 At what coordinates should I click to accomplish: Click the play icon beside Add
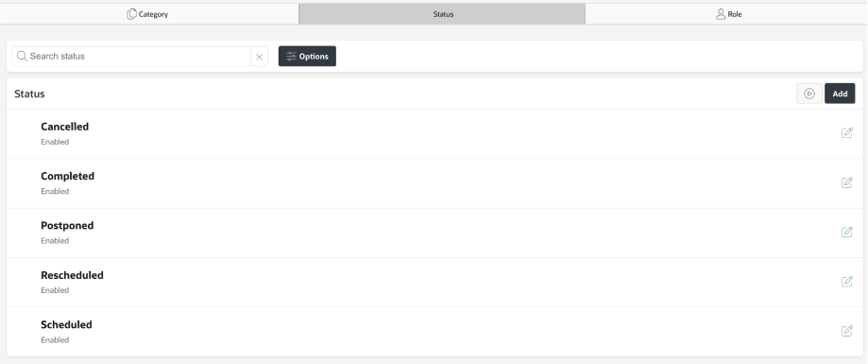(809, 94)
